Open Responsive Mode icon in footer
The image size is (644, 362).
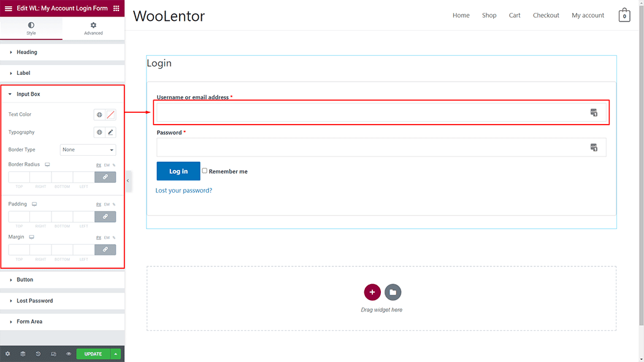point(53,354)
